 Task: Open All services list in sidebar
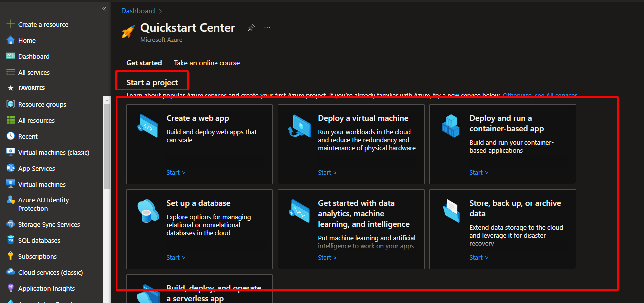(x=34, y=72)
